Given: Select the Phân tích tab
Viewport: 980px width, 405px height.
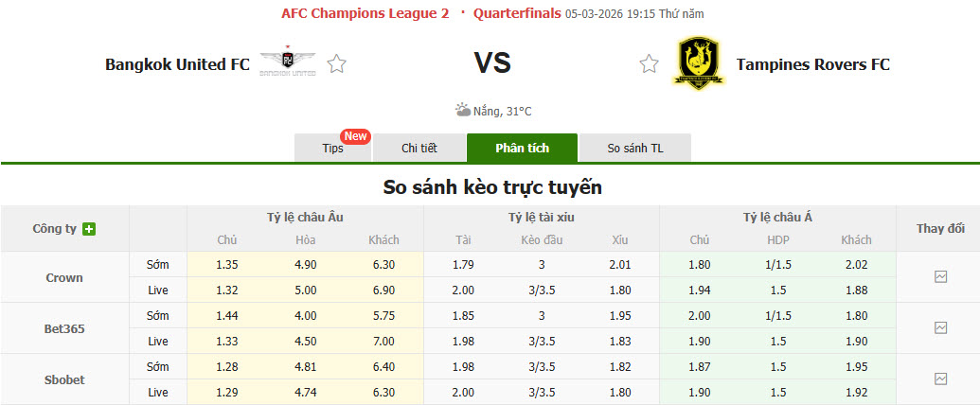Looking at the screenshot, I should click(522, 149).
